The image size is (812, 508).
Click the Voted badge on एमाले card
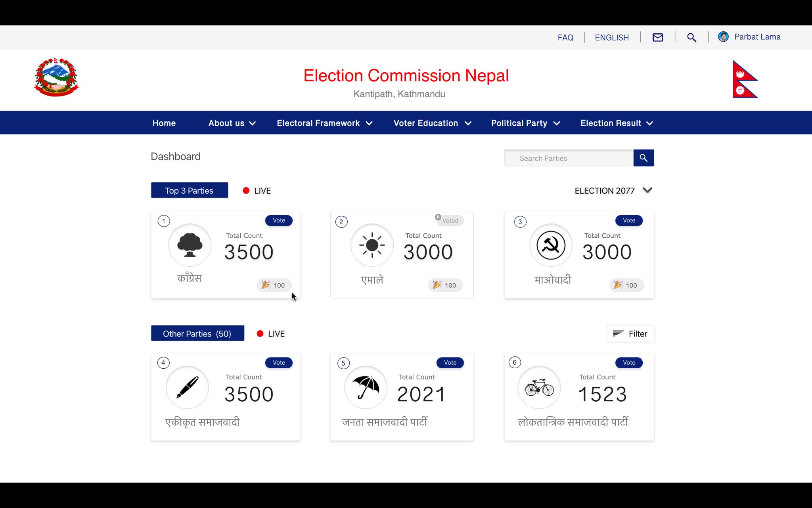tap(450, 221)
